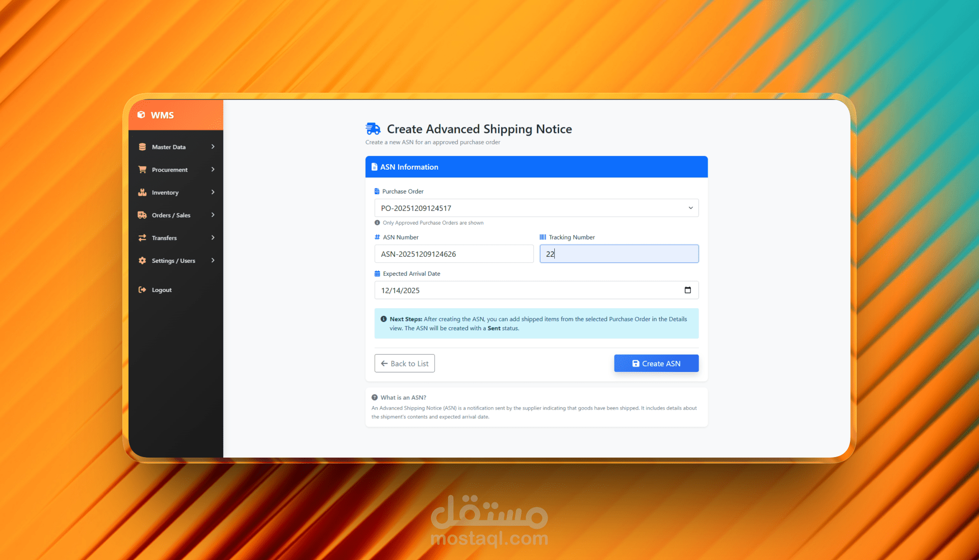
Task: Click the Settings / Users gear icon
Action: click(142, 260)
